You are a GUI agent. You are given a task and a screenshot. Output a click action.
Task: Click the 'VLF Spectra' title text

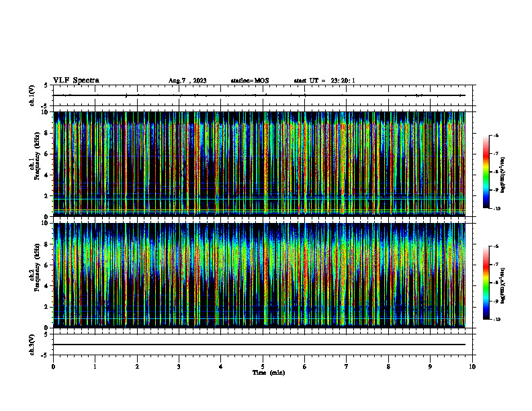coord(76,81)
